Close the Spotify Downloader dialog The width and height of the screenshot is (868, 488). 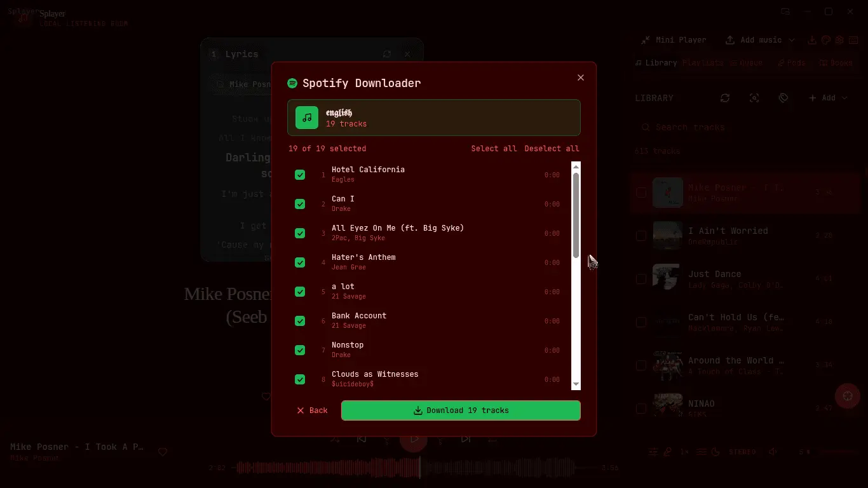point(580,78)
